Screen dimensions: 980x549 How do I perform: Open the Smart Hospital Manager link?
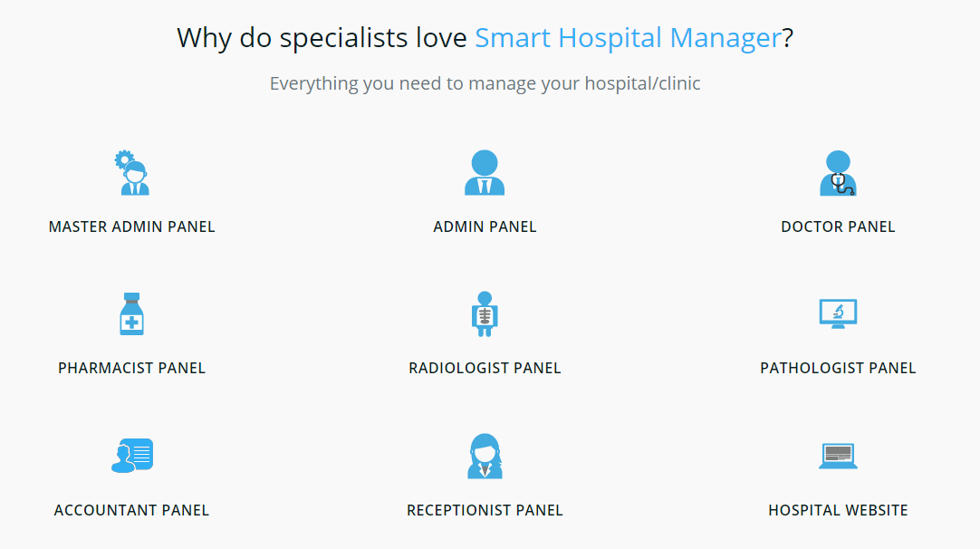[628, 38]
